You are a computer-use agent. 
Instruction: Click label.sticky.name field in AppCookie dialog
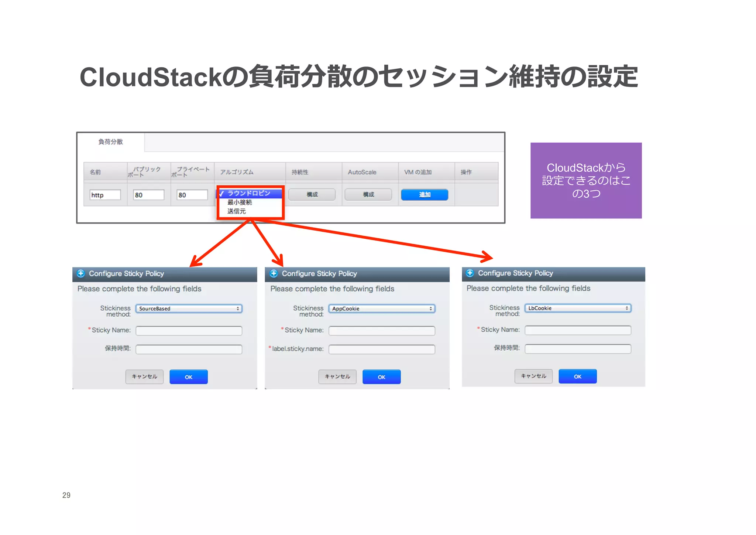[x=382, y=349]
